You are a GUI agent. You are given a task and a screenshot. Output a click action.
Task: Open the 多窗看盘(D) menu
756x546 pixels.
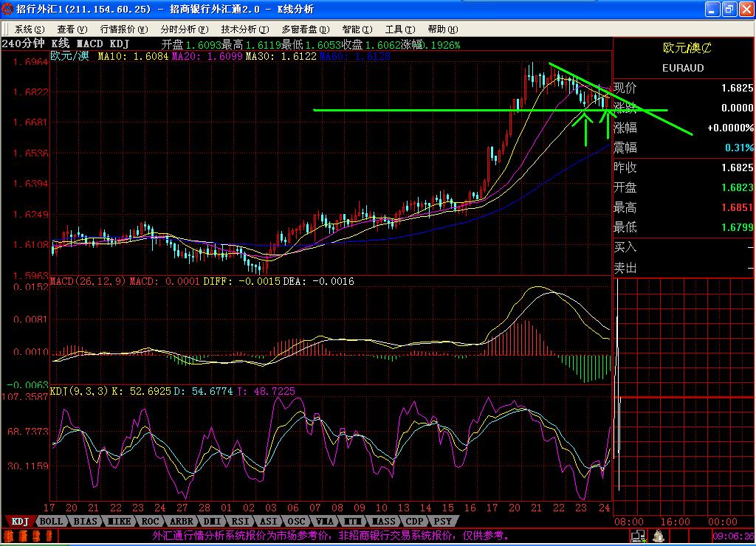[x=305, y=30]
